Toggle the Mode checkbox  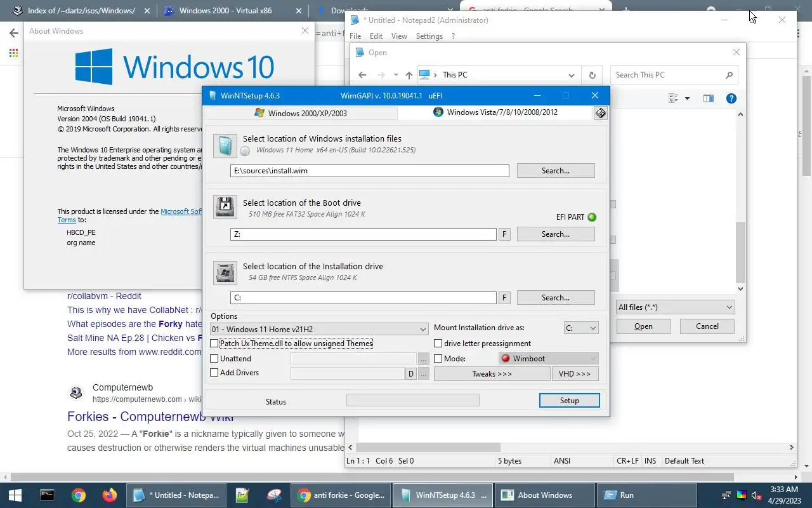pos(438,359)
